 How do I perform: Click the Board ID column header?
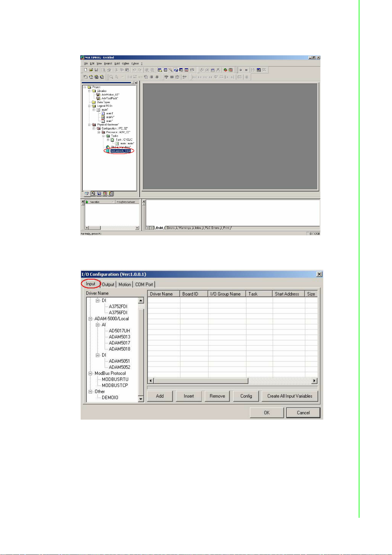tap(194, 294)
